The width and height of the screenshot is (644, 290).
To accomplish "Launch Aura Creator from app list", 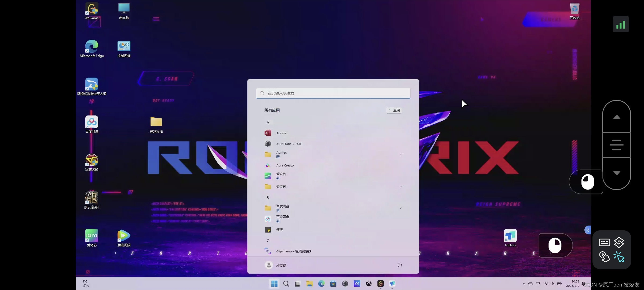I will tap(333, 165).
